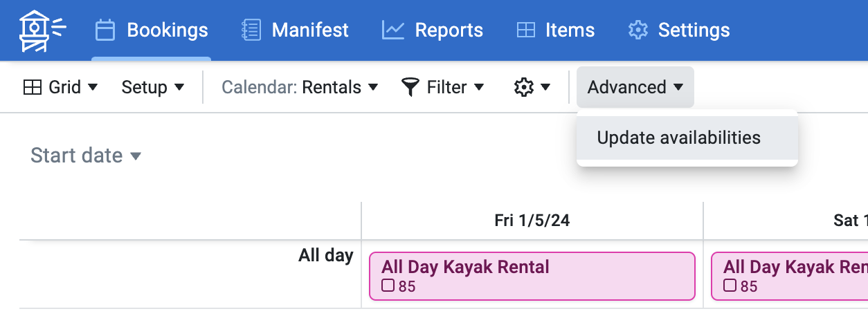Open the Items tab
Image resolution: width=868 pixels, height=318 pixels.
(x=555, y=30)
